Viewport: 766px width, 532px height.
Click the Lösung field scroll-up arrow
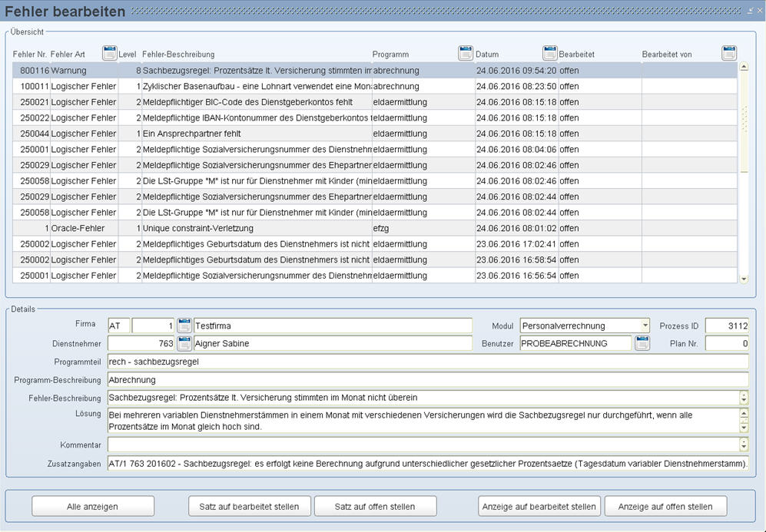[x=744, y=415]
